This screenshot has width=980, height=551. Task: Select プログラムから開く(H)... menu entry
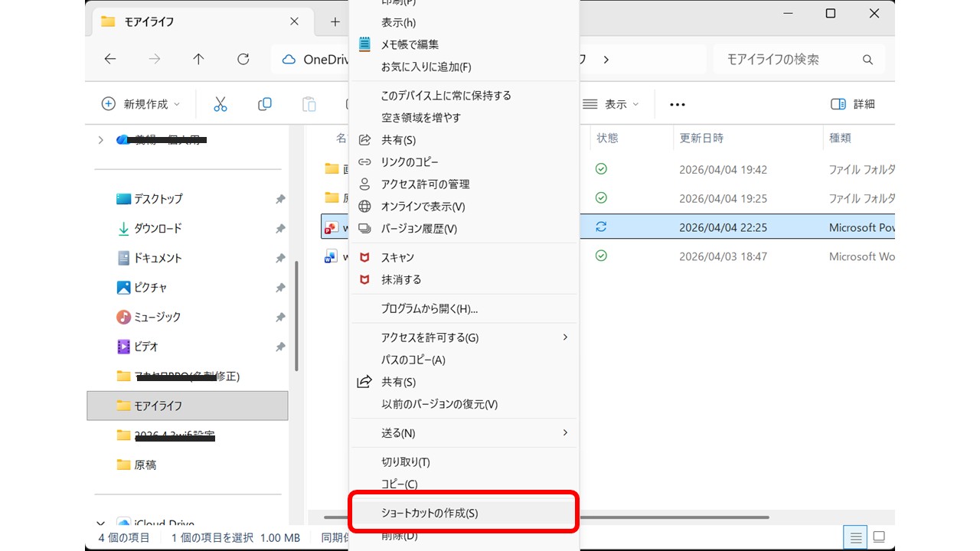point(429,308)
